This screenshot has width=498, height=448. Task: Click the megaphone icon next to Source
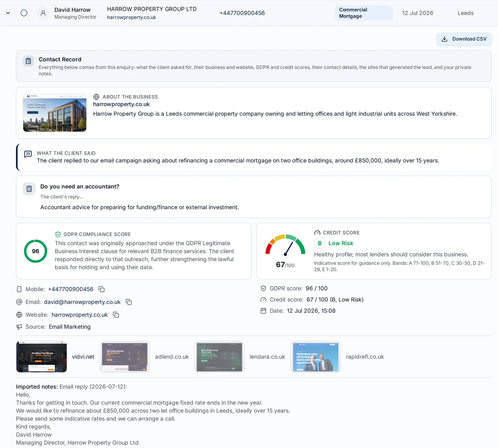tap(19, 327)
